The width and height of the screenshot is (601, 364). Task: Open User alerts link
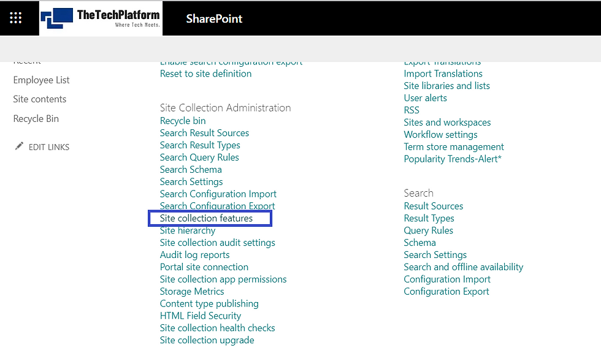(x=425, y=98)
